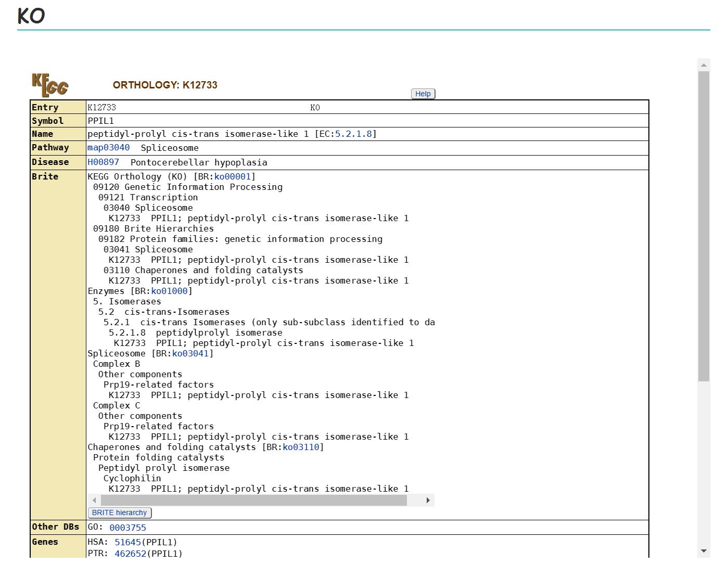The image size is (728, 564).
Task: Click the Other DBs row label
Action: pyautogui.click(x=56, y=527)
